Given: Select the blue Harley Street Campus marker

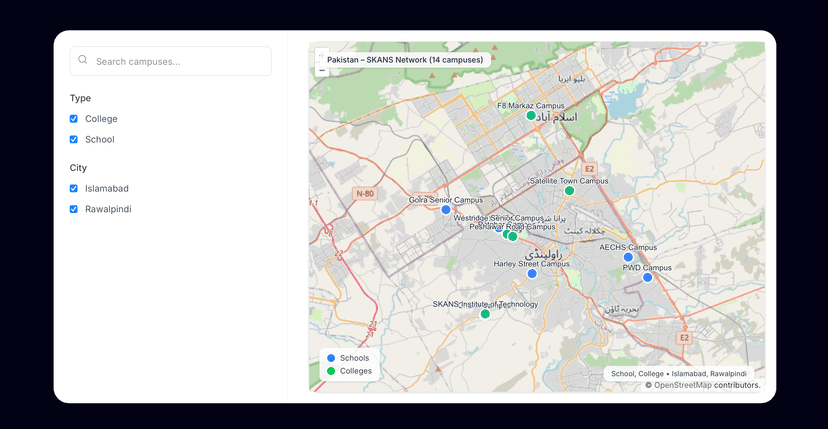Looking at the screenshot, I should 532,274.
